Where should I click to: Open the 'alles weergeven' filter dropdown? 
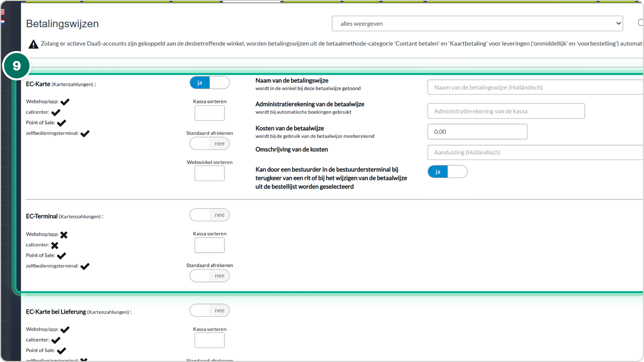coord(477,23)
